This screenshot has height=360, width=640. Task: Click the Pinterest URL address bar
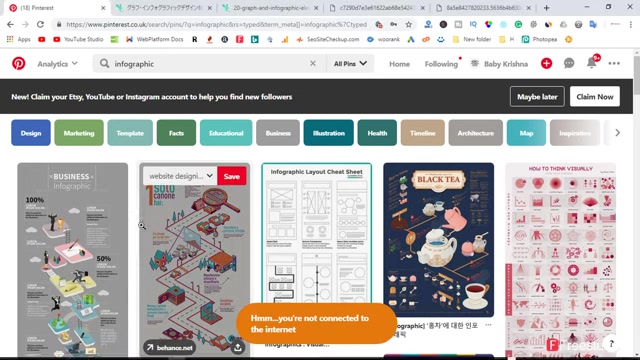216,24
